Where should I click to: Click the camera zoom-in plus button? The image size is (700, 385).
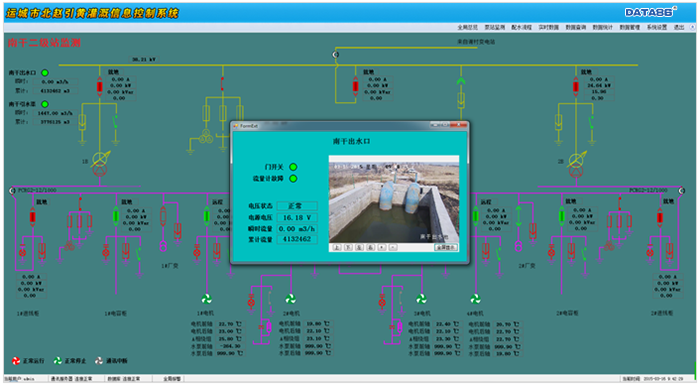tap(382, 247)
